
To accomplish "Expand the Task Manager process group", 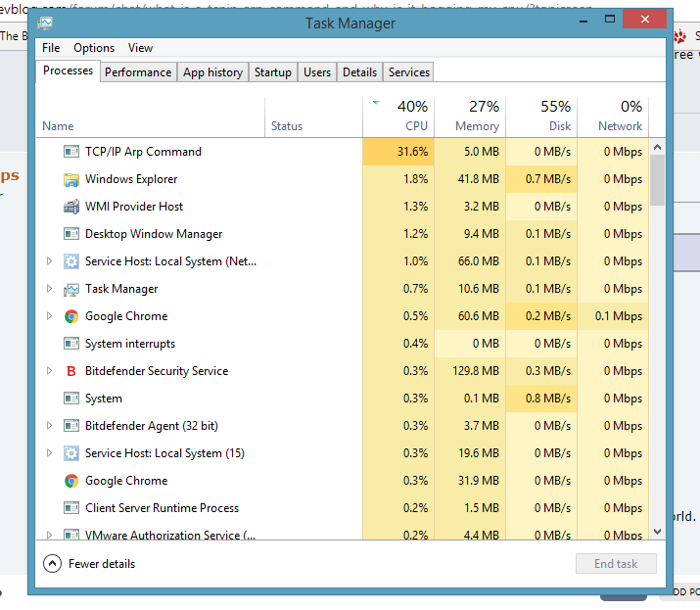I will 50,289.
